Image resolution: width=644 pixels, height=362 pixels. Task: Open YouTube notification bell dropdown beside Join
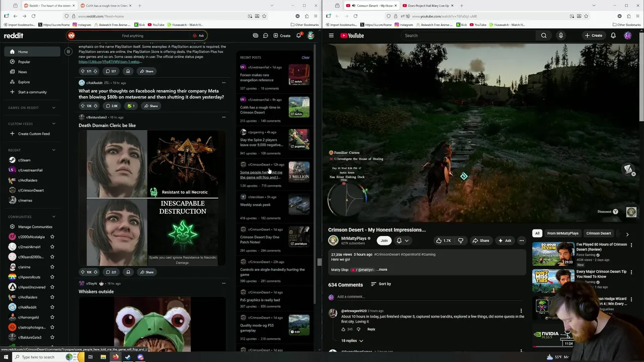[x=403, y=241]
